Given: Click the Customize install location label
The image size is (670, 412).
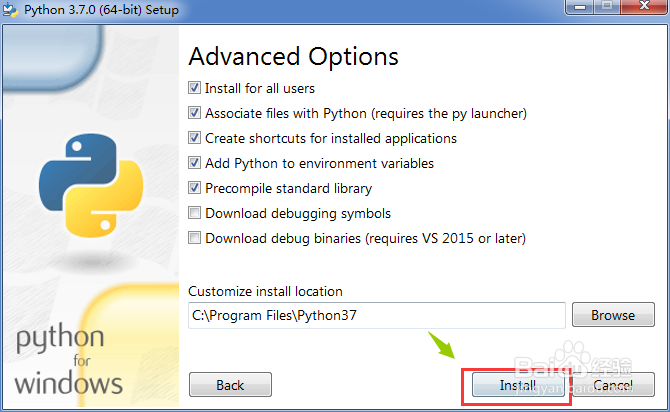Looking at the screenshot, I should click(x=265, y=291).
